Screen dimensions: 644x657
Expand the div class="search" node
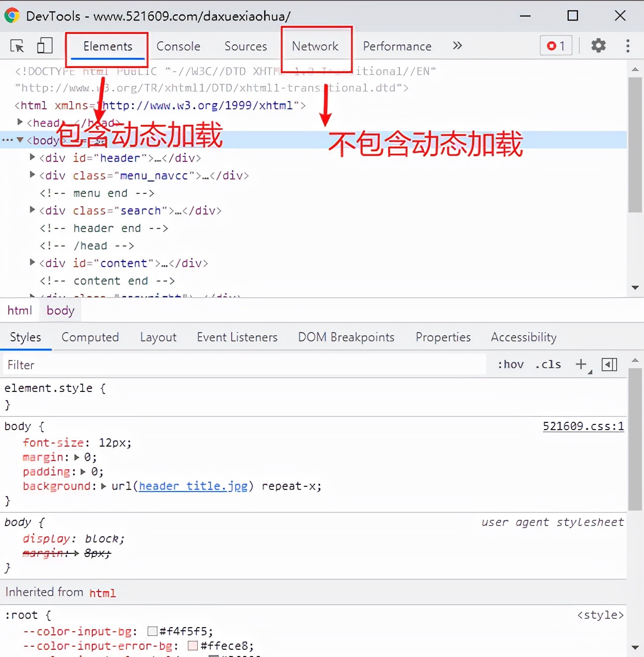33,210
